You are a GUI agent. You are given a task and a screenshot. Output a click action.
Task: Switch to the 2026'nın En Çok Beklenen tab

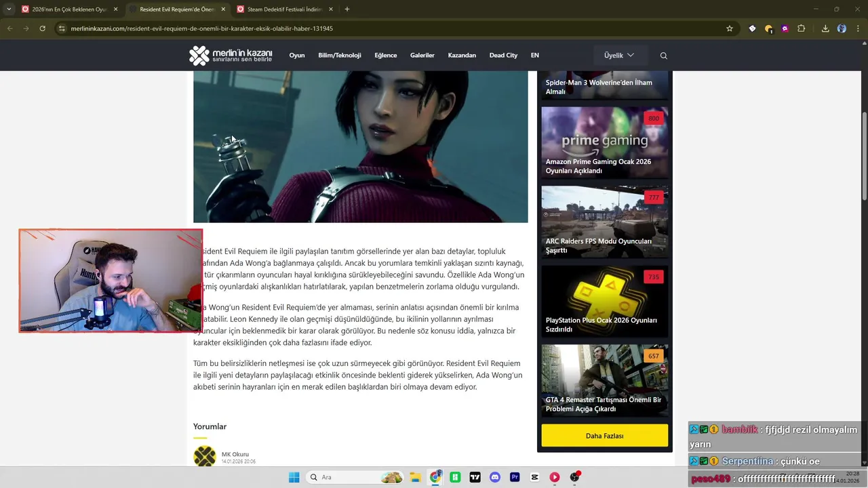[70, 9]
